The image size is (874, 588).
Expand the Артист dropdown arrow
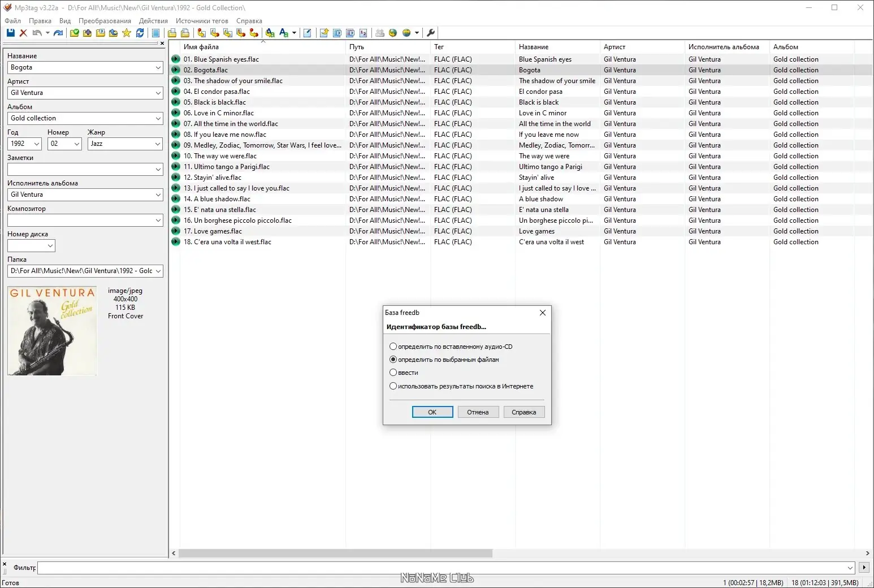[x=158, y=93]
